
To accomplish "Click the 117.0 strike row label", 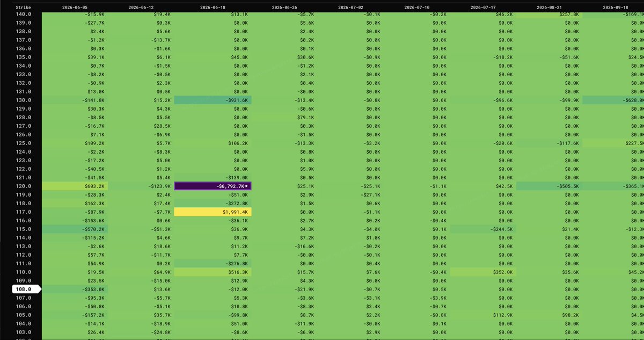I will pyautogui.click(x=24, y=212).
